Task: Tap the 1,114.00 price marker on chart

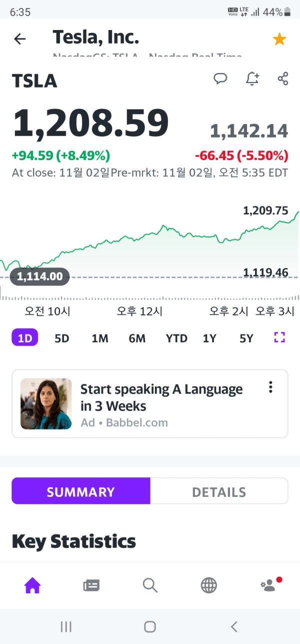Action: tap(40, 276)
